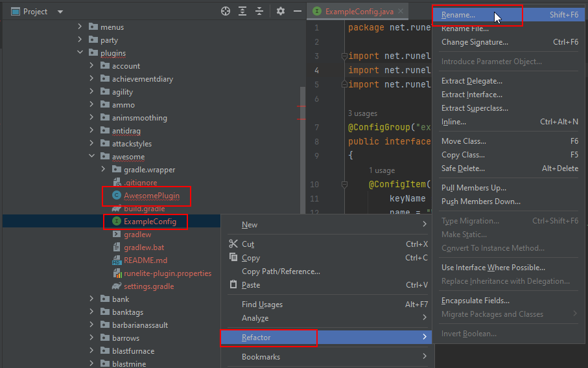Collapse the awesome folder
The image size is (588, 368).
(x=91, y=156)
